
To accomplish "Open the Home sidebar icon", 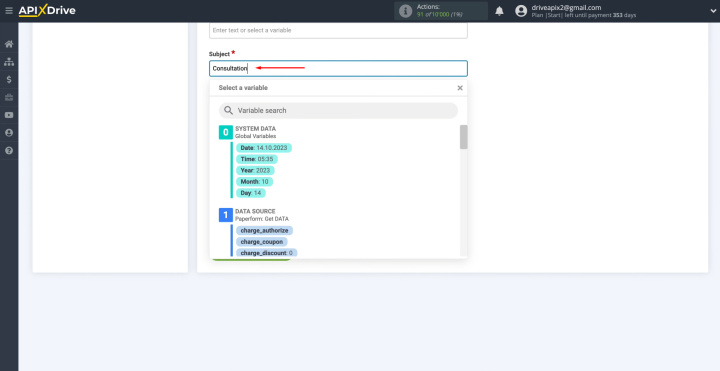I will click(9, 45).
